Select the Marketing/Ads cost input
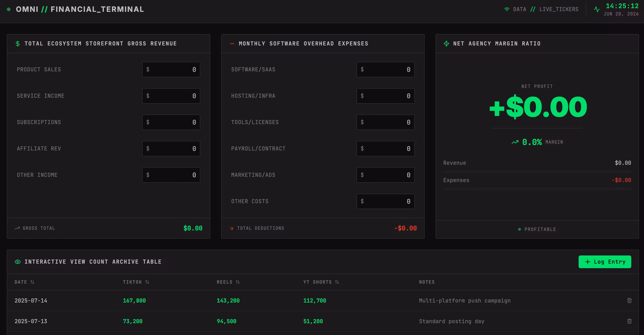Image resolution: width=644 pixels, height=335 pixels. pos(386,175)
